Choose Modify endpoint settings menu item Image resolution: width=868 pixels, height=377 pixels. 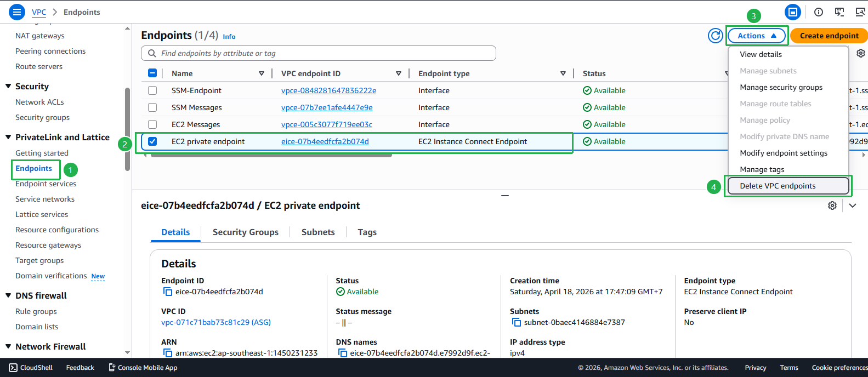click(788, 153)
